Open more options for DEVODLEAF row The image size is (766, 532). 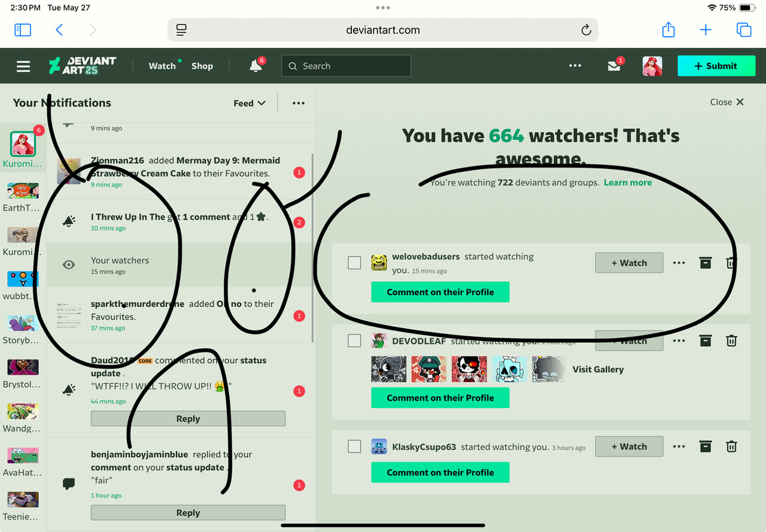coord(679,341)
